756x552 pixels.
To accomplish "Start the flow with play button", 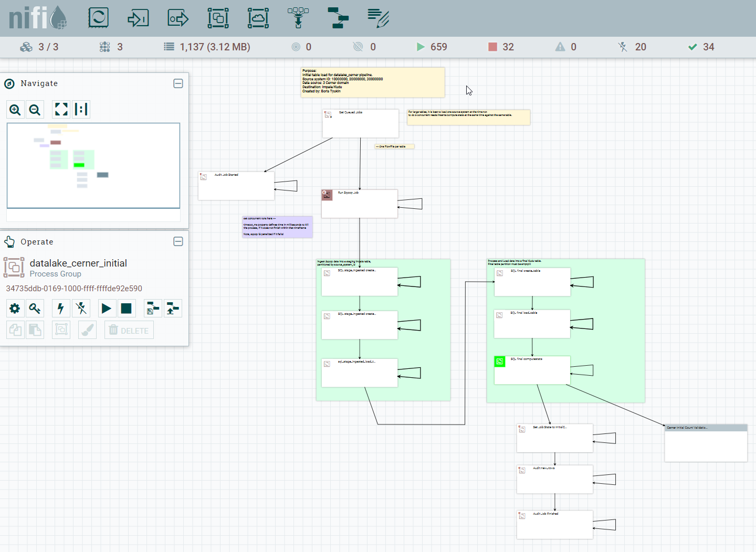I will click(x=107, y=309).
